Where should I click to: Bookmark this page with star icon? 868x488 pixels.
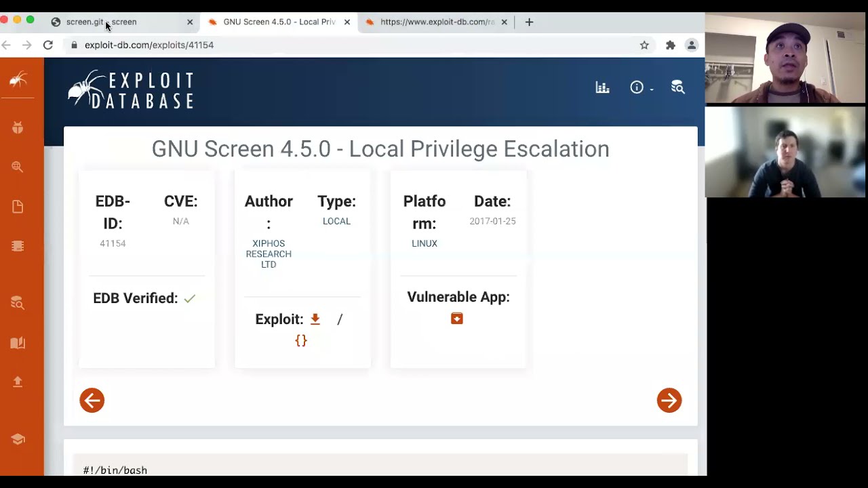(644, 45)
